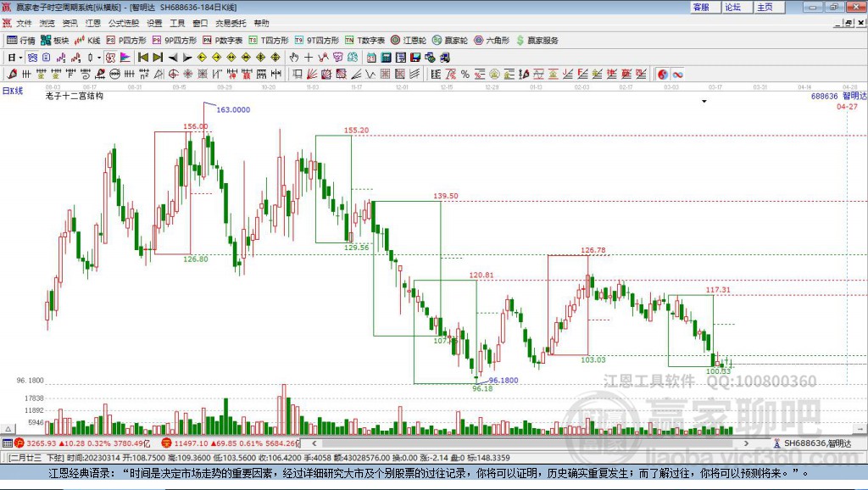Open the P数字表 number table

point(223,41)
